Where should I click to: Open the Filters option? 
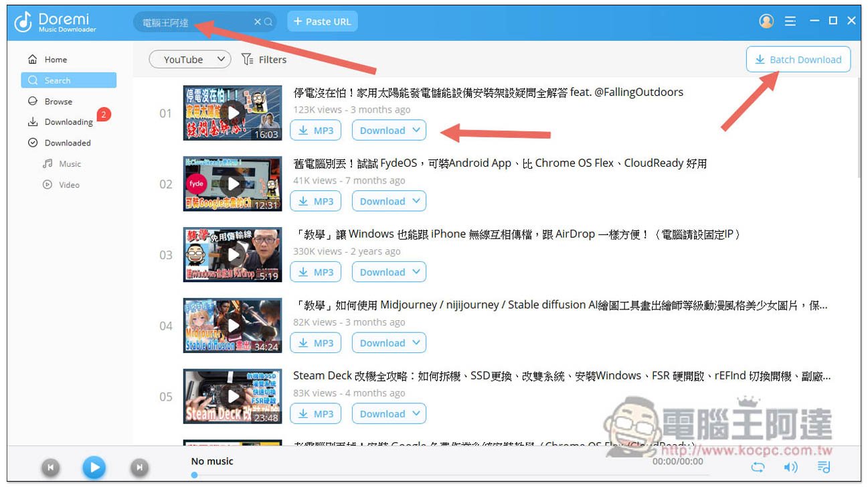pos(264,60)
